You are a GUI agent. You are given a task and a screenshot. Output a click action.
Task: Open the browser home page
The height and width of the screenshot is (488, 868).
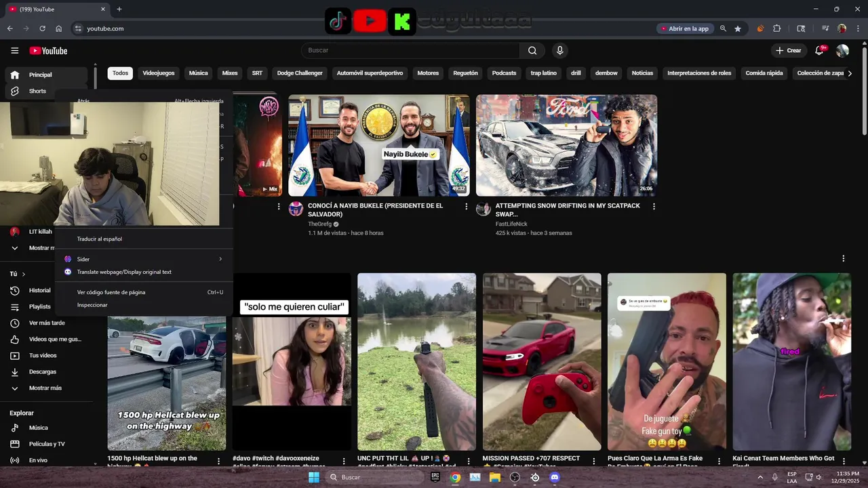click(x=58, y=28)
